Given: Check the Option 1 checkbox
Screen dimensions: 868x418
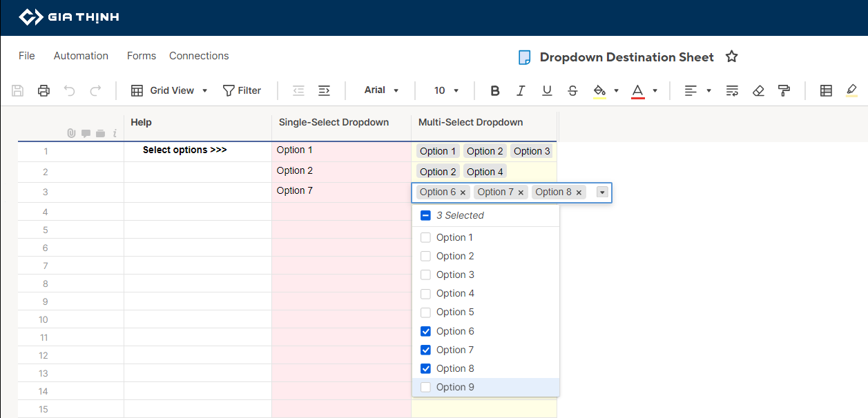Looking at the screenshot, I should [x=425, y=237].
